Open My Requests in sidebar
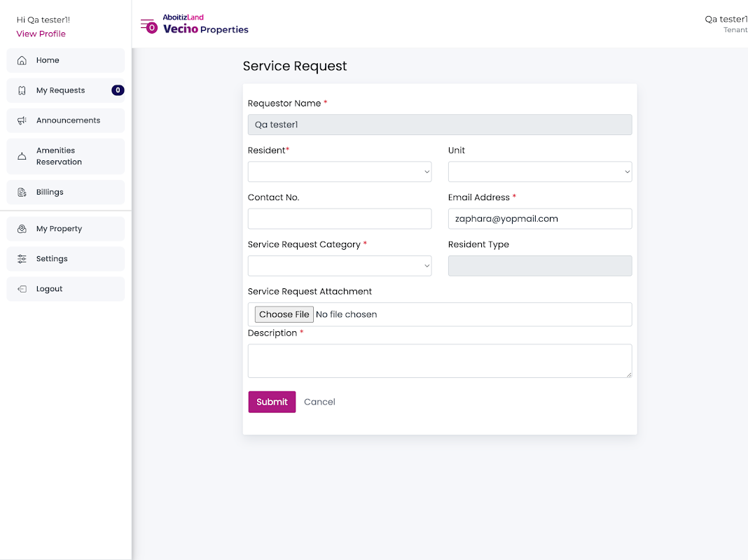This screenshot has height=560, width=748. pos(66,90)
